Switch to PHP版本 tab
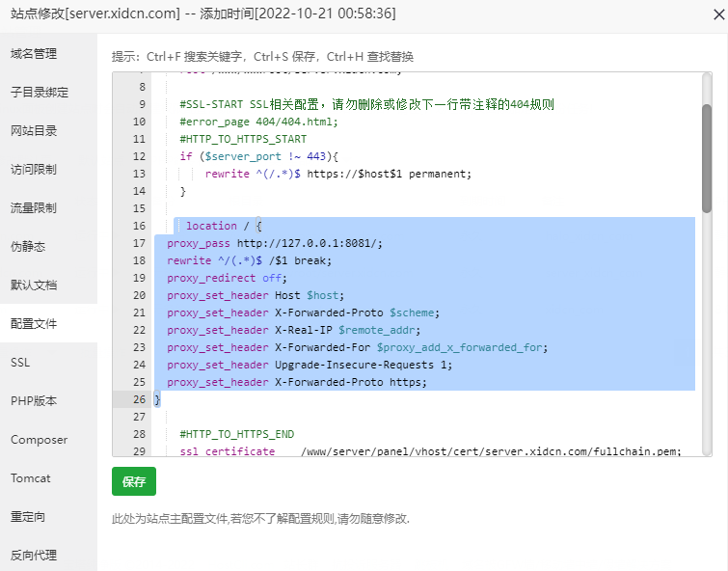728x571 pixels. (34, 401)
